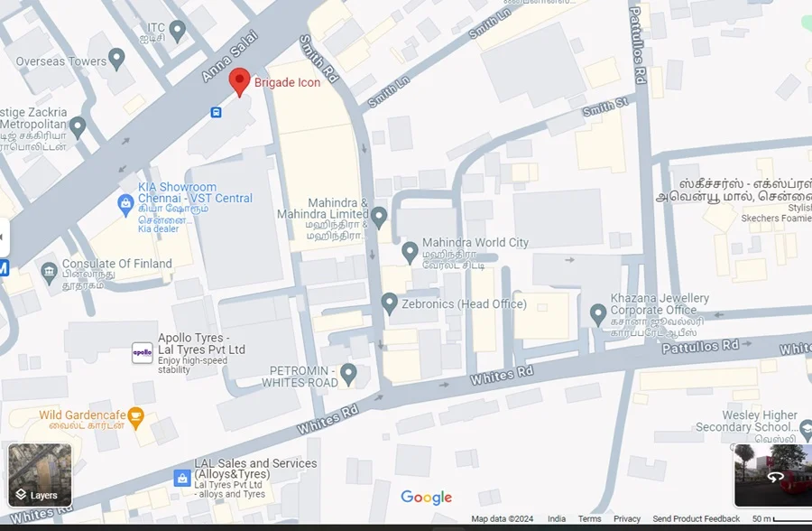Click the Skechers Stylish Foamies label
The height and width of the screenshot is (531, 812).
click(776, 213)
